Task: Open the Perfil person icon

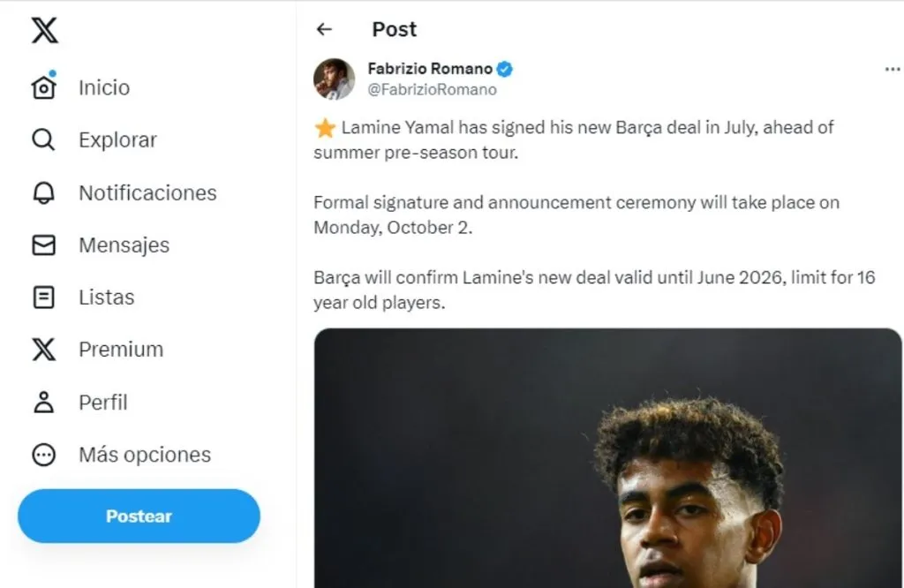Action: (43, 402)
